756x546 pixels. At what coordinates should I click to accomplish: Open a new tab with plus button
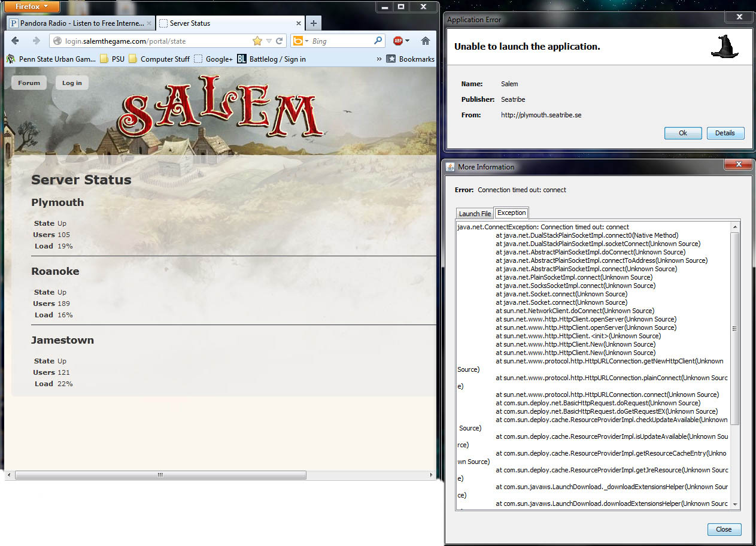click(x=314, y=23)
